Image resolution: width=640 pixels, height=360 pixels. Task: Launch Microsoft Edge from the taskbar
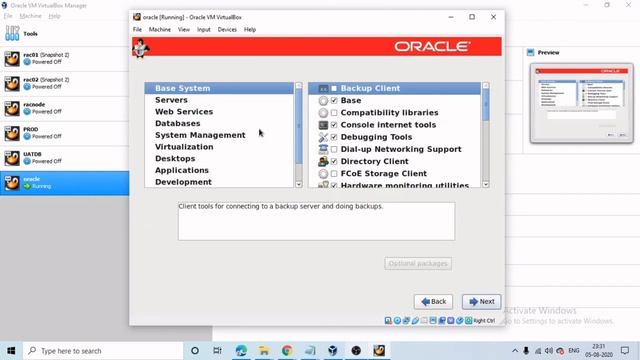(241, 351)
